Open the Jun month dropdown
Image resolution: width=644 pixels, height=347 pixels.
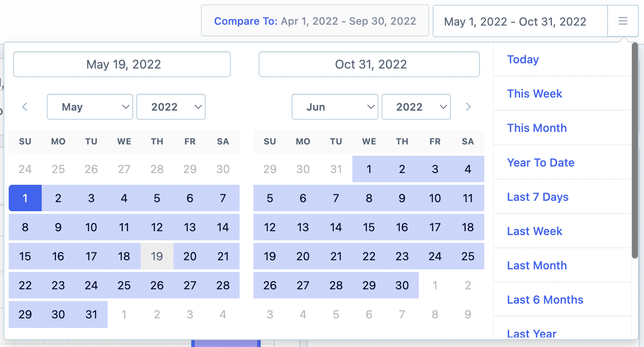click(335, 107)
